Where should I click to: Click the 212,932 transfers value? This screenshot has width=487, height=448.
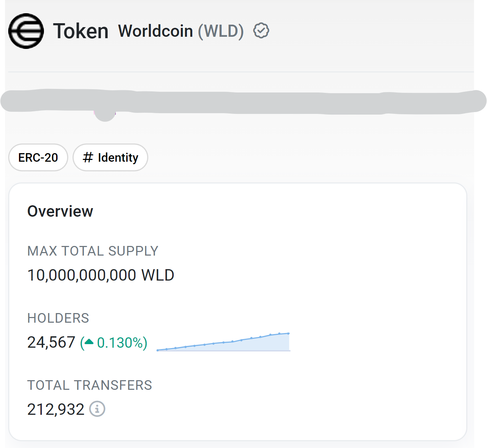(x=56, y=409)
